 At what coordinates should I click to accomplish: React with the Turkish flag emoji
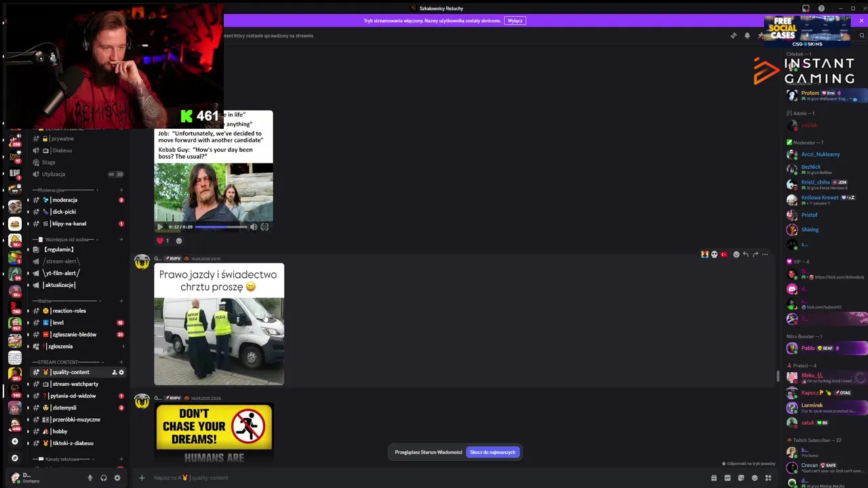(x=724, y=254)
